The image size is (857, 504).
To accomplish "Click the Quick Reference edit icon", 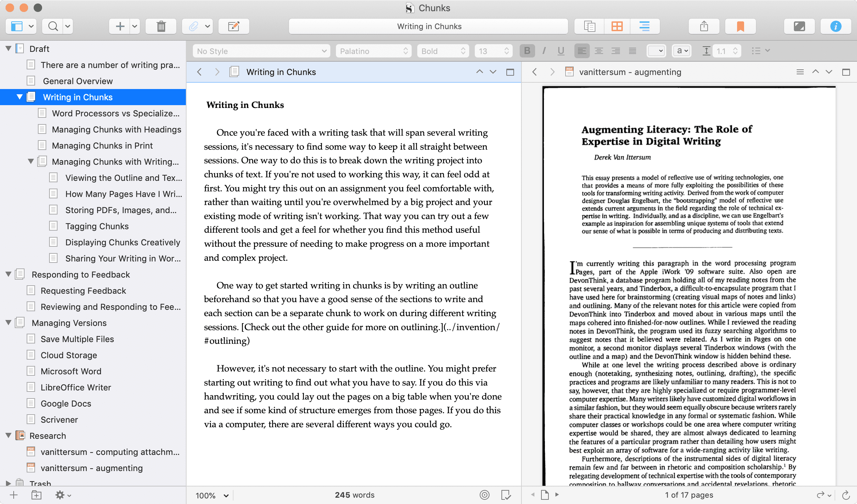I will [x=234, y=26].
